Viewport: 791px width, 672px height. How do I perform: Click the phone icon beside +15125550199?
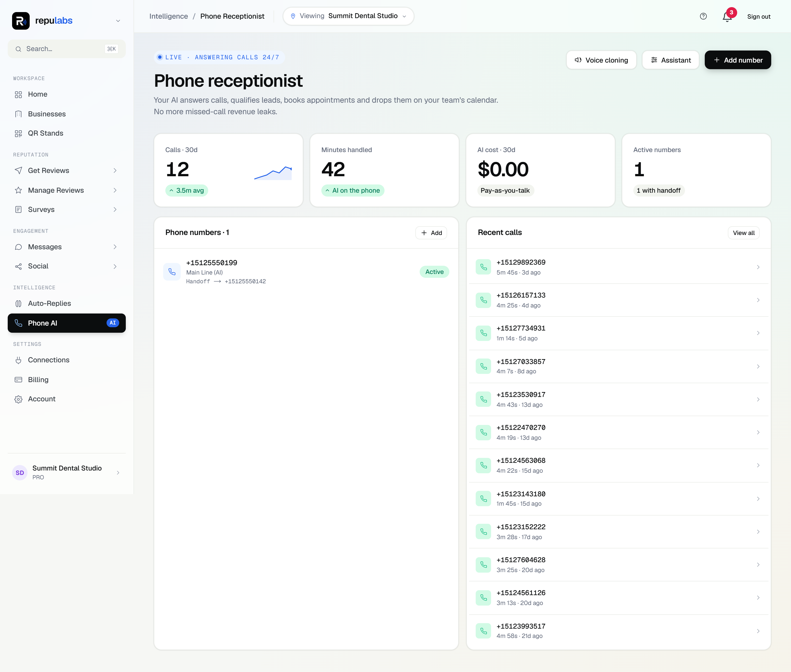click(172, 271)
